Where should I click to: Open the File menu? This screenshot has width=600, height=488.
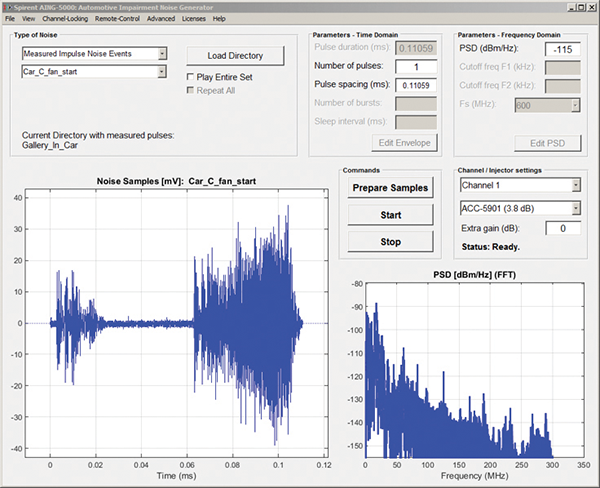click(x=9, y=19)
